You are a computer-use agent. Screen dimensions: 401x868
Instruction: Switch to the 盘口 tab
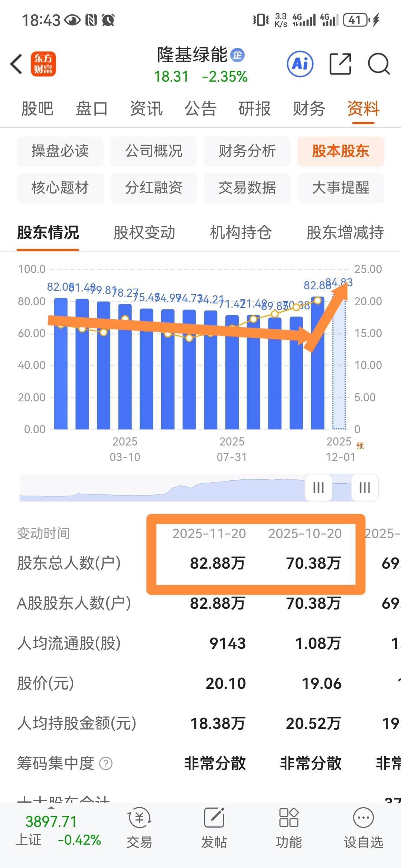pyautogui.click(x=92, y=109)
